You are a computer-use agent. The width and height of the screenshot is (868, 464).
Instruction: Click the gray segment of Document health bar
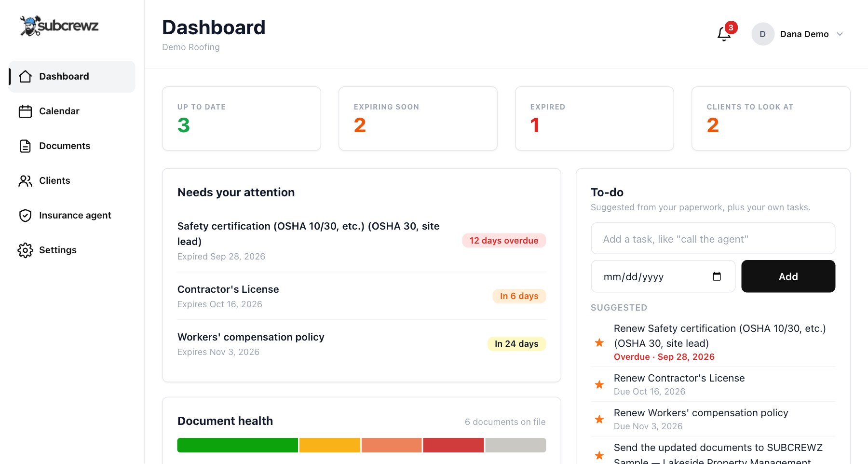515,445
